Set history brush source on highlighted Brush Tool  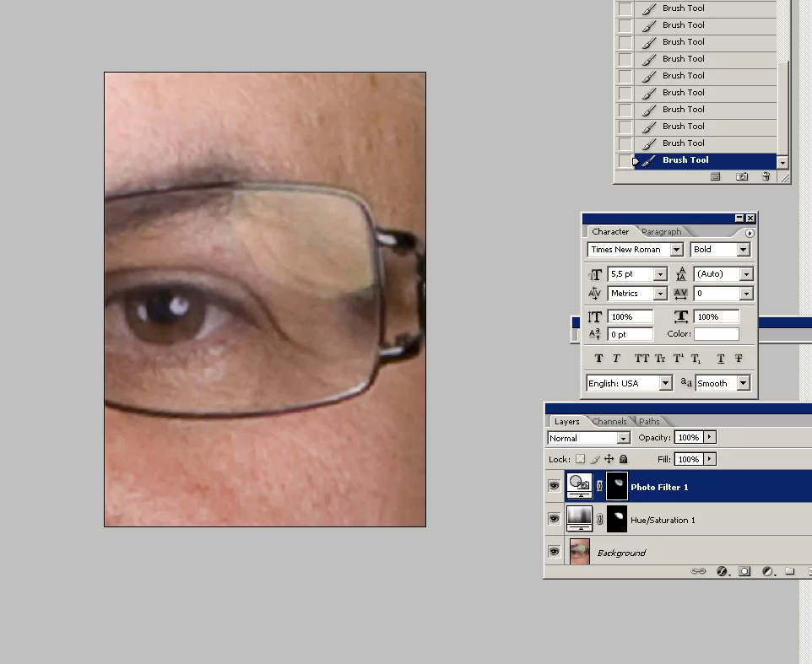[x=625, y=161]
